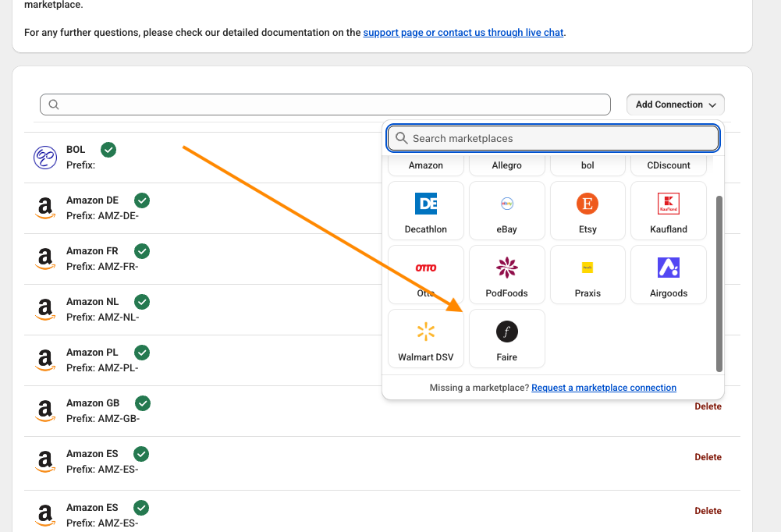This screenshot has height=532, width=781.
Task: Pick the Praxis marketplace tile
Action: pos(588,275)
